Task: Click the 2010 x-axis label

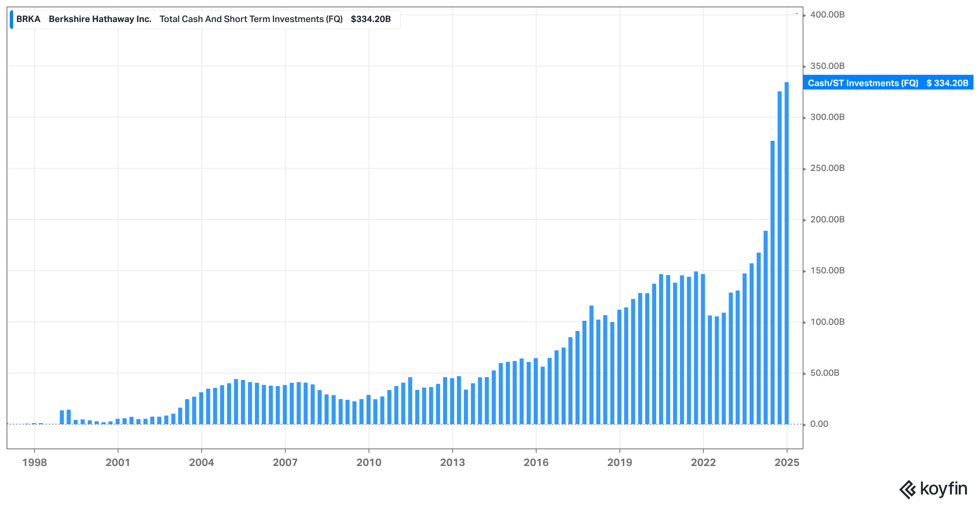Action: coord(369,462)
